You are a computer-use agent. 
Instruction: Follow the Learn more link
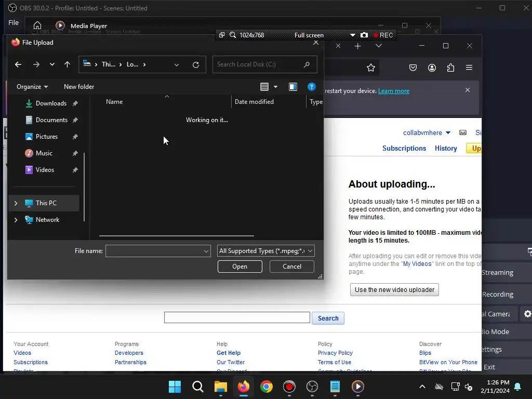(x=394, y=91)
